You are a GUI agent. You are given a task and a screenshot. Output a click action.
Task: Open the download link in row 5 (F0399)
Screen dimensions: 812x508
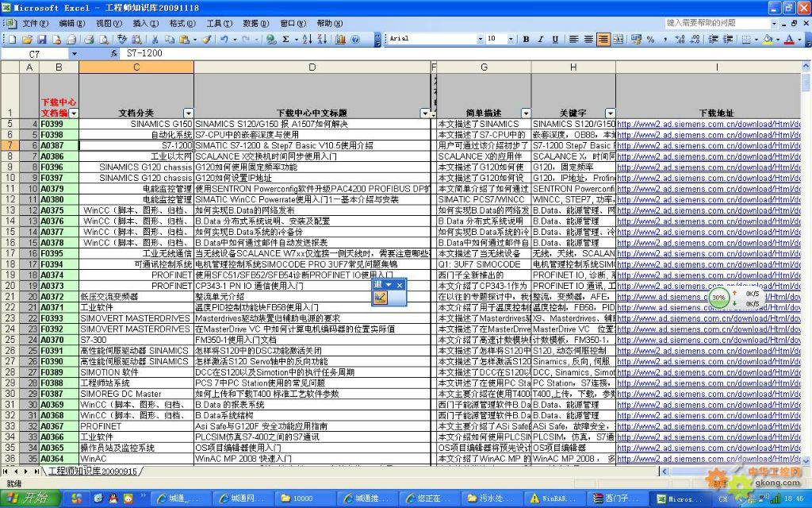708,124
